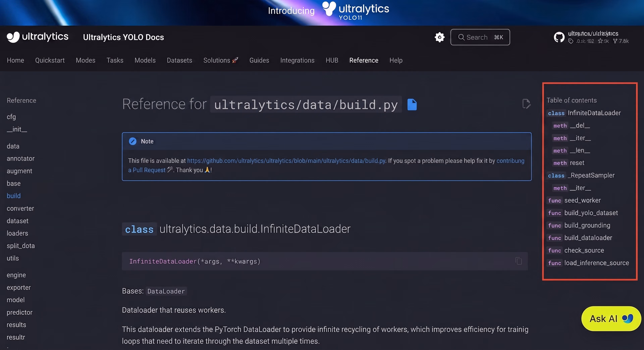Image resolution: width=644 pixels, height=350 pixels.
Task: Go to the Guides tab
Action: 259,60
